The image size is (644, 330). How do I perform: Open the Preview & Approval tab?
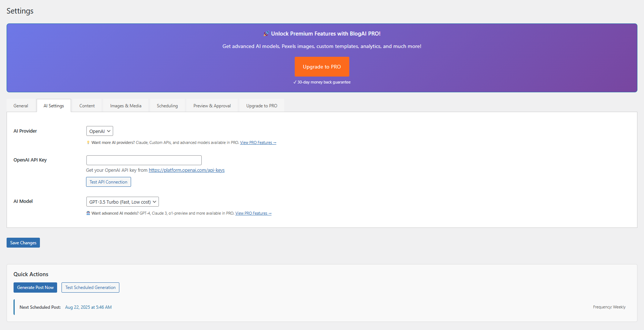212,106
